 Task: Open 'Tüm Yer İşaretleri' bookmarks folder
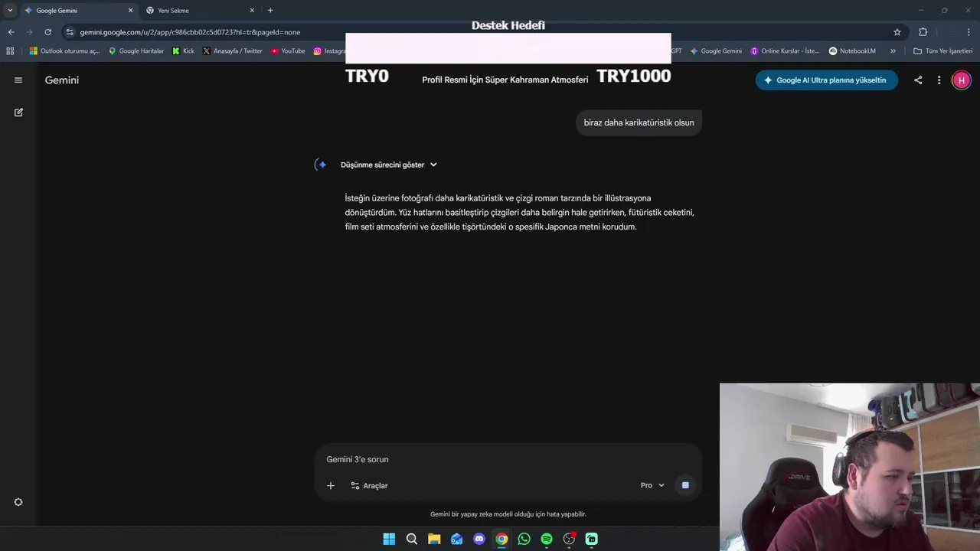click(942, 51)
